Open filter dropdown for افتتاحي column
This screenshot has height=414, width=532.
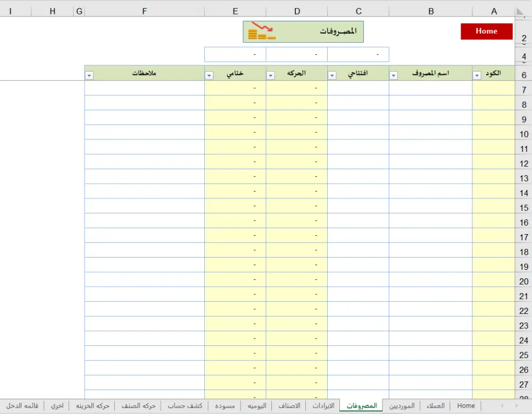[x=332, y=76]
